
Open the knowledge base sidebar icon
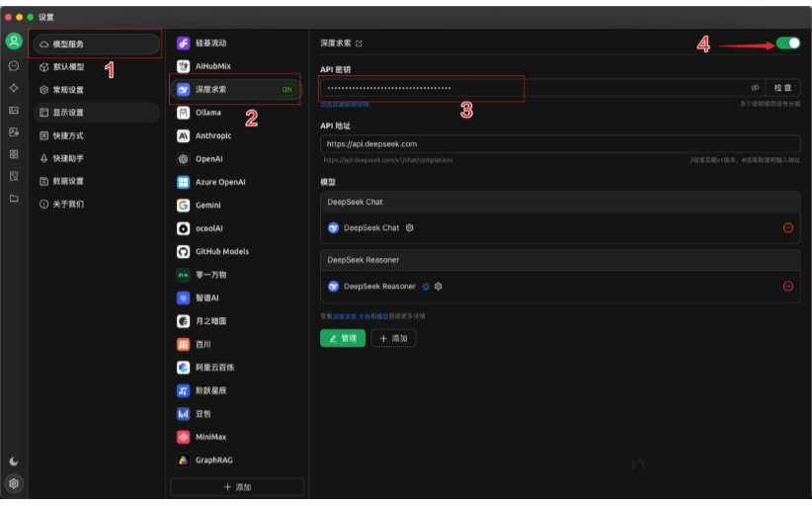click(x=14, y=177)
